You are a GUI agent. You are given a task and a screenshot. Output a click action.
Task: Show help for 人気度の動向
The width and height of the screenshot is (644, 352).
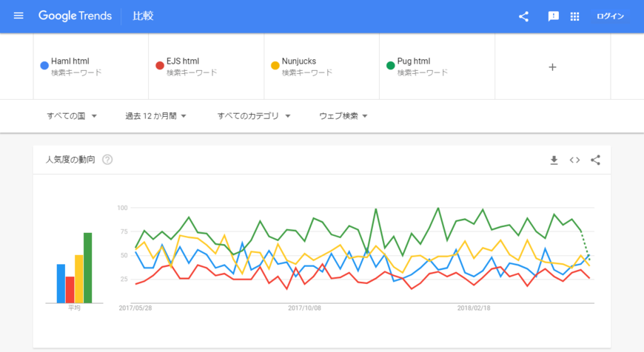(x=107, y=160)
